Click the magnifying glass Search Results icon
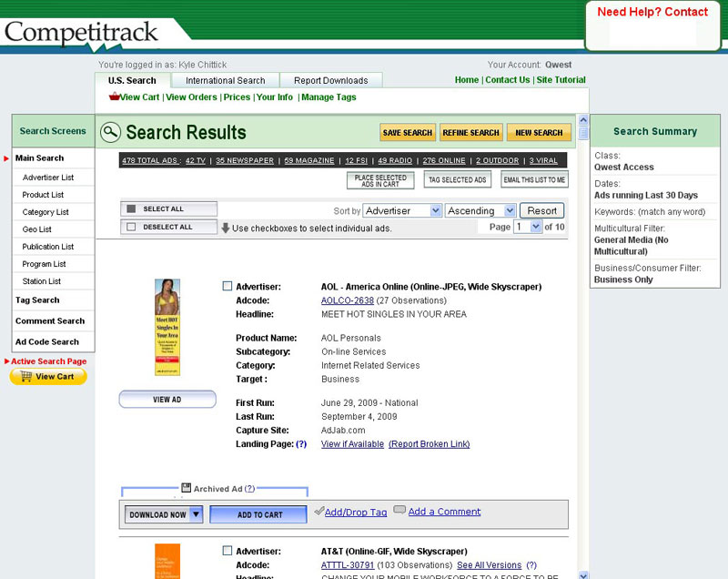The height and width of the screenshot is (579, 728). [110, 132]
